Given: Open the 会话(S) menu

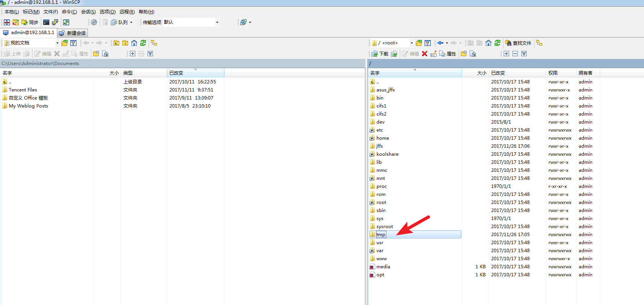Looking at the screenshot, I should 88,12.
